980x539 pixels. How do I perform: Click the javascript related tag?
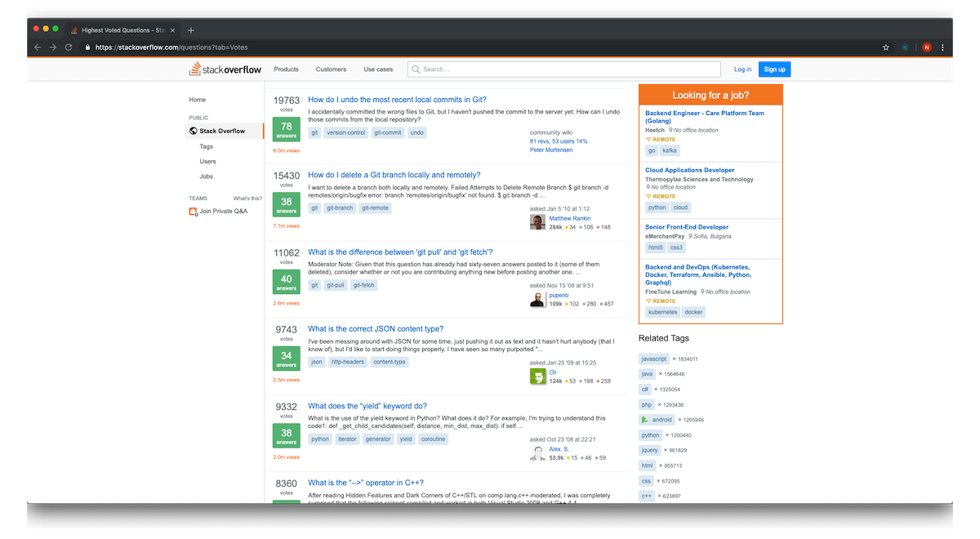tap(654, 359)
